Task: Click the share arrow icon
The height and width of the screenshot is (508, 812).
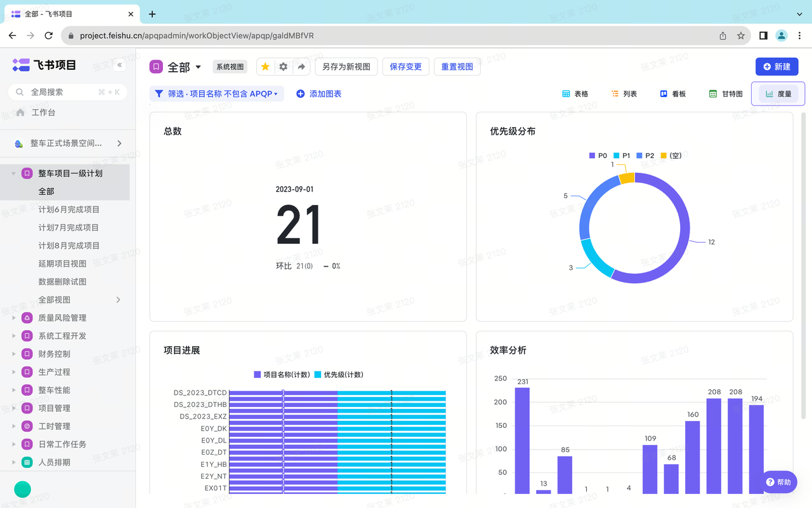Action: [x=301, y=67]
